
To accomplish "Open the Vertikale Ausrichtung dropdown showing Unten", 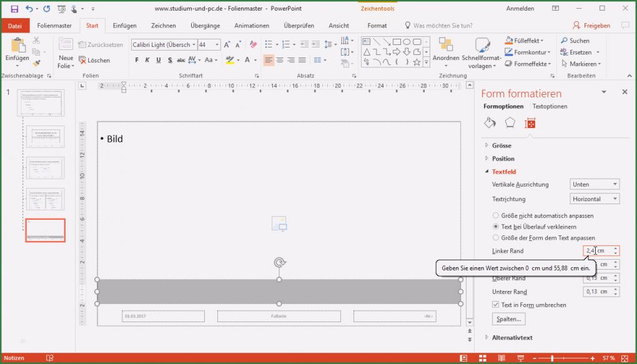I will pos(594,184).
